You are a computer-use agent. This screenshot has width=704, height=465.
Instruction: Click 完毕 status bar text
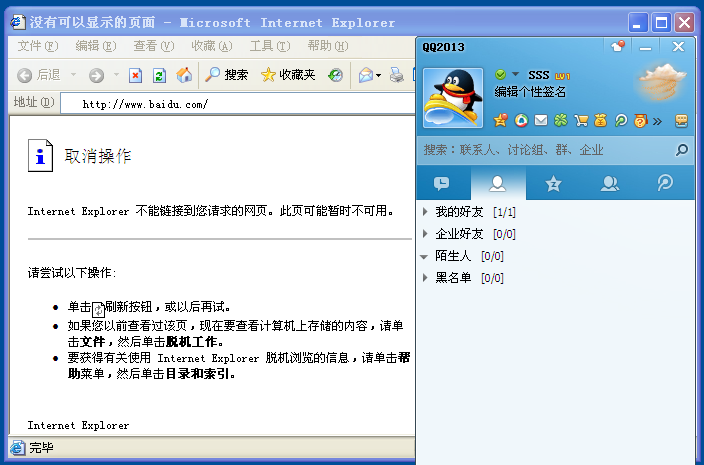(x=41, y=447)
